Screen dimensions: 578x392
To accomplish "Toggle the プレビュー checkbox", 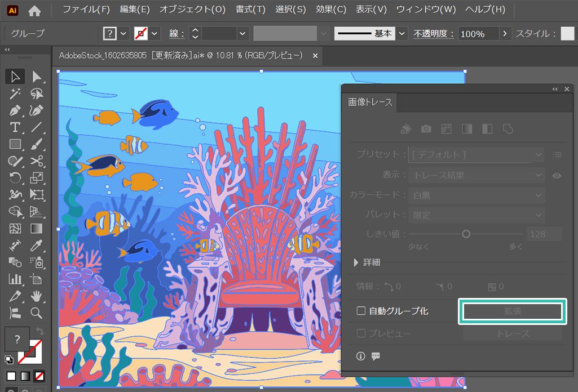I will [361, 333].
